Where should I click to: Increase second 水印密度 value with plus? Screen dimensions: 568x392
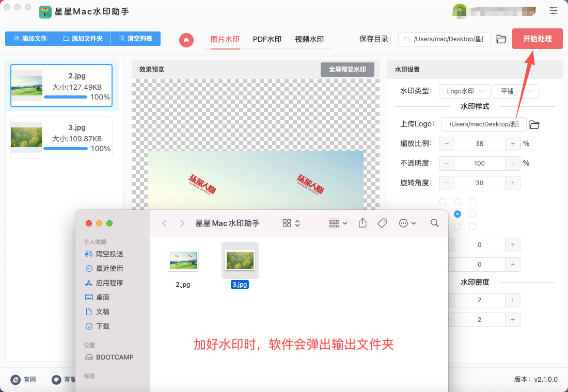513,319
